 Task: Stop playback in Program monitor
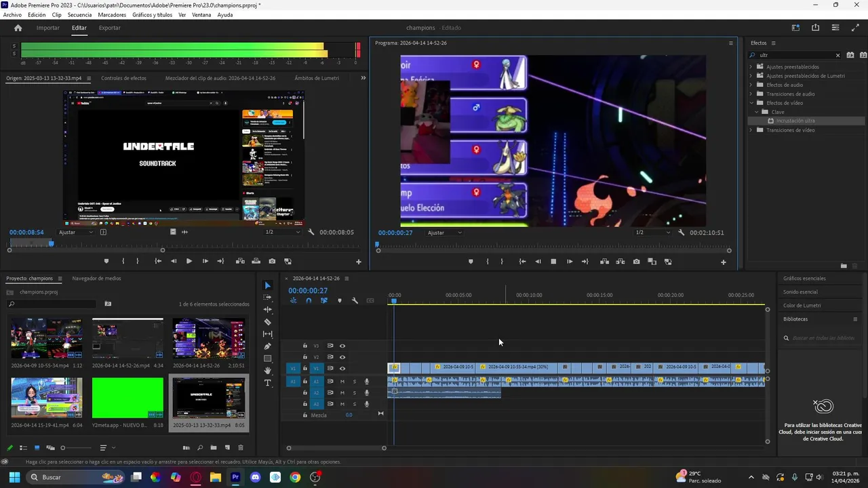point(553,262)
